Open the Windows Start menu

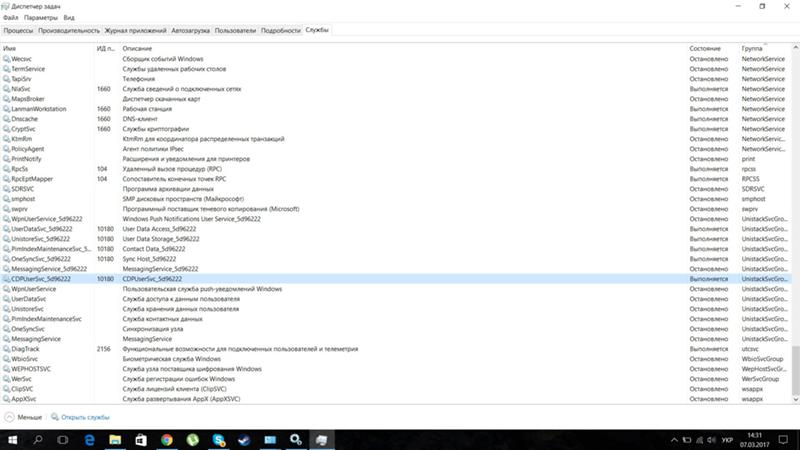click(x=12, y=440)
